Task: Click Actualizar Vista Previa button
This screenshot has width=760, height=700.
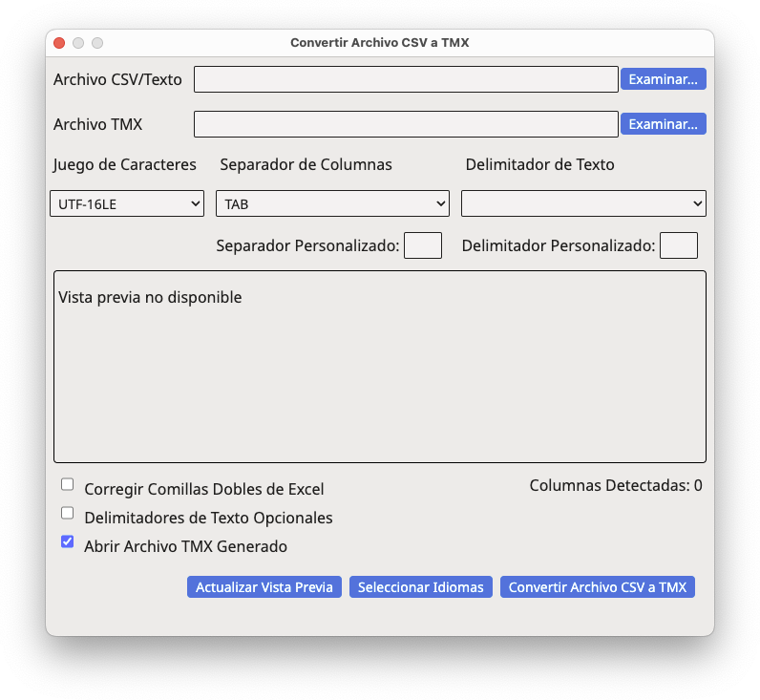Action: pos(264,587)
